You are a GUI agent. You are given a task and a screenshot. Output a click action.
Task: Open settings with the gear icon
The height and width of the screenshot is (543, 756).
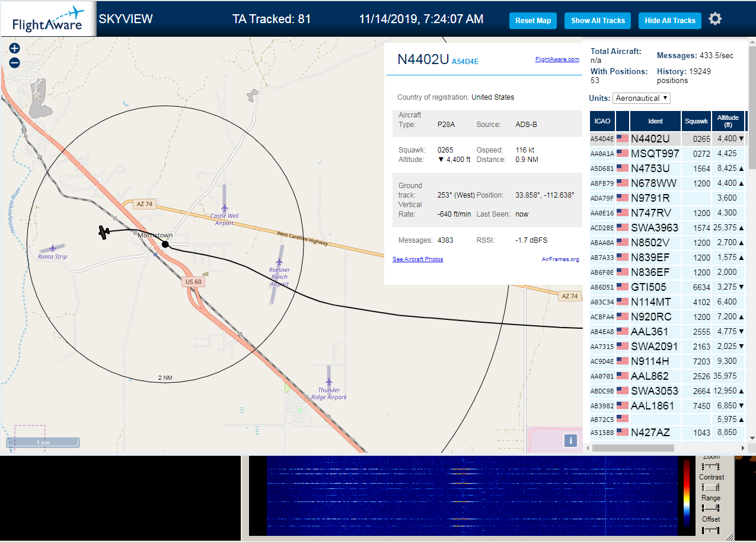715,19
